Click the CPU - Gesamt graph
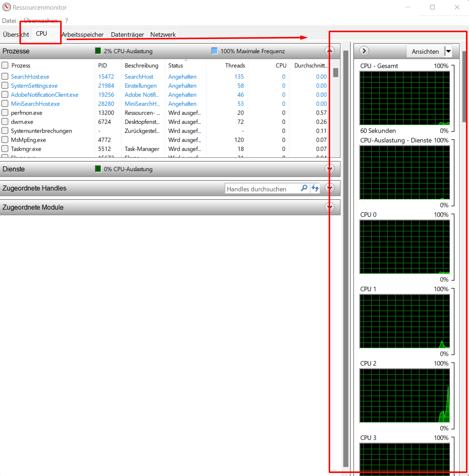Screen dimensions: 469x476 point(405,98)
